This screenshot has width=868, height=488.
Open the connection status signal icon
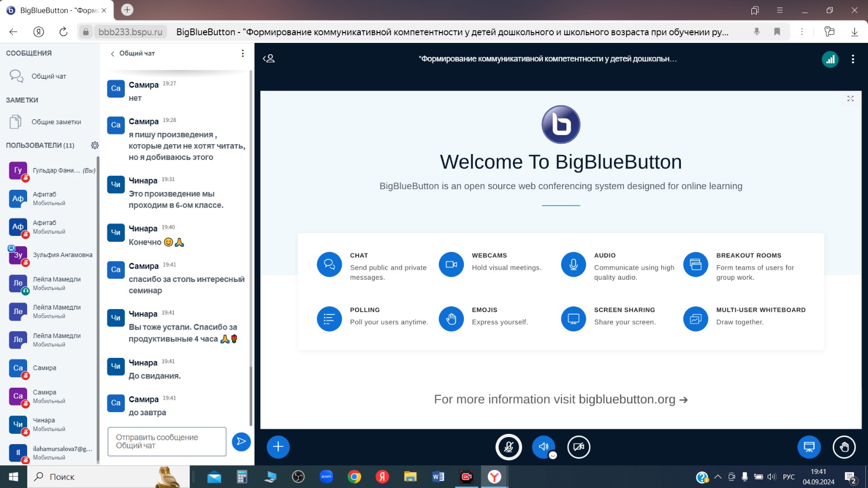830,59
